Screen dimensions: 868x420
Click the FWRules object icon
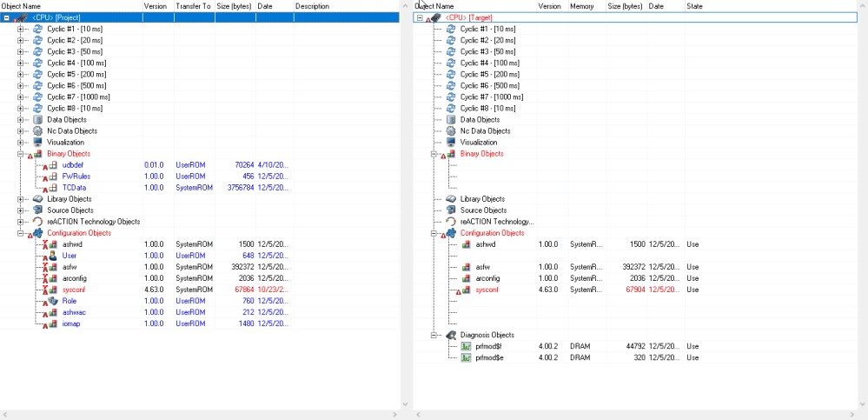click(x=52, y=177)
